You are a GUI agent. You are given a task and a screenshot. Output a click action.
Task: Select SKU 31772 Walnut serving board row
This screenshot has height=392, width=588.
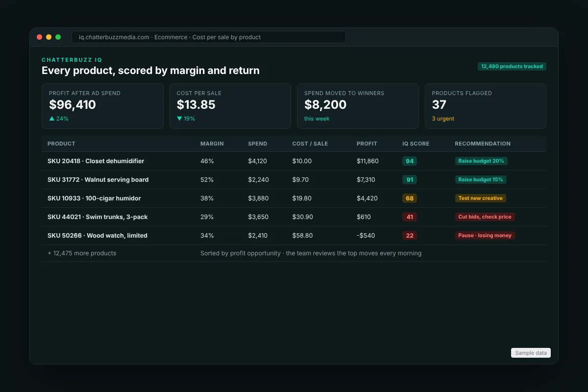point(294,180)
